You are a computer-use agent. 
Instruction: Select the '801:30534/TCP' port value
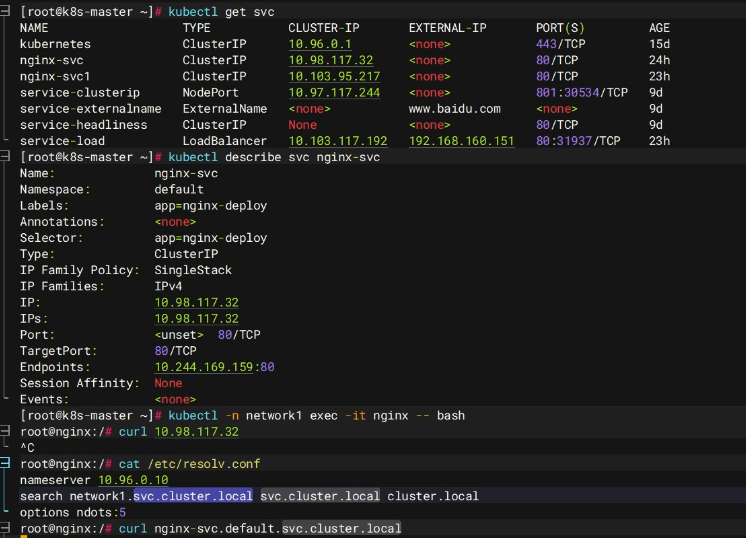coord(582,93)
